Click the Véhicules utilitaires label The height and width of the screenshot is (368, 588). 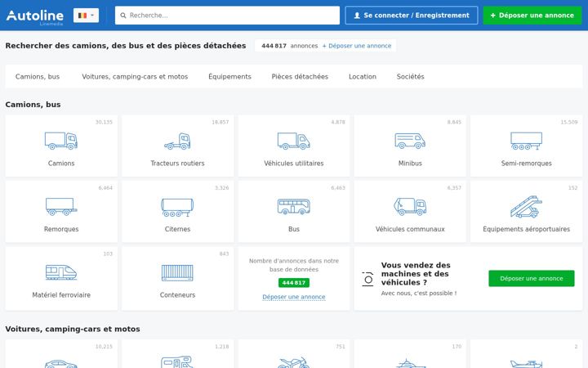click(x=294, y=164)
